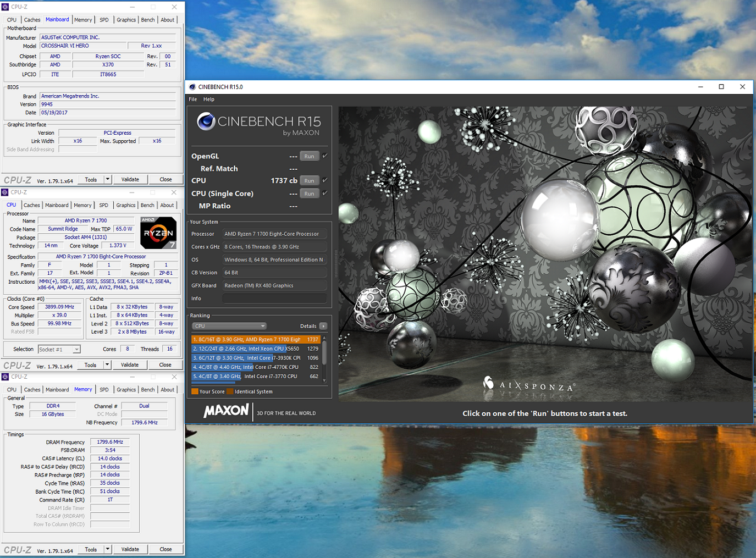Click Tools button in top CPU-Z window
Viewport: 756px width, 558px height.
tap(91, 180)
